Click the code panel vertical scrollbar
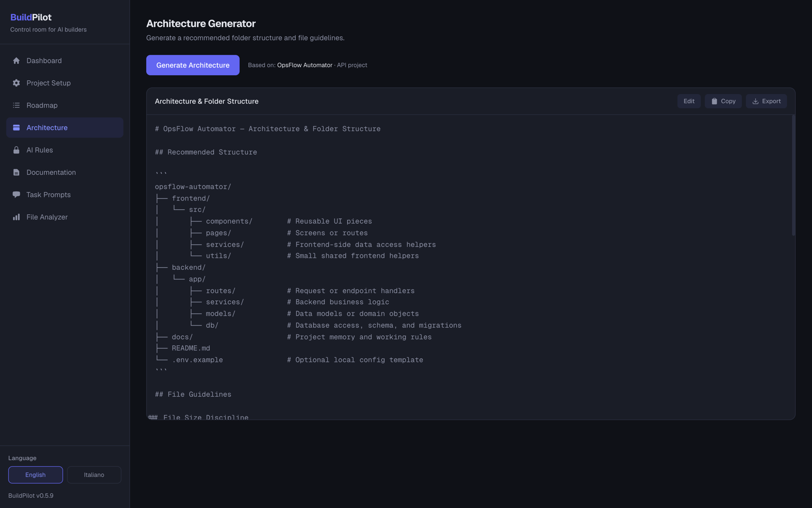 [x=793, y=175]
